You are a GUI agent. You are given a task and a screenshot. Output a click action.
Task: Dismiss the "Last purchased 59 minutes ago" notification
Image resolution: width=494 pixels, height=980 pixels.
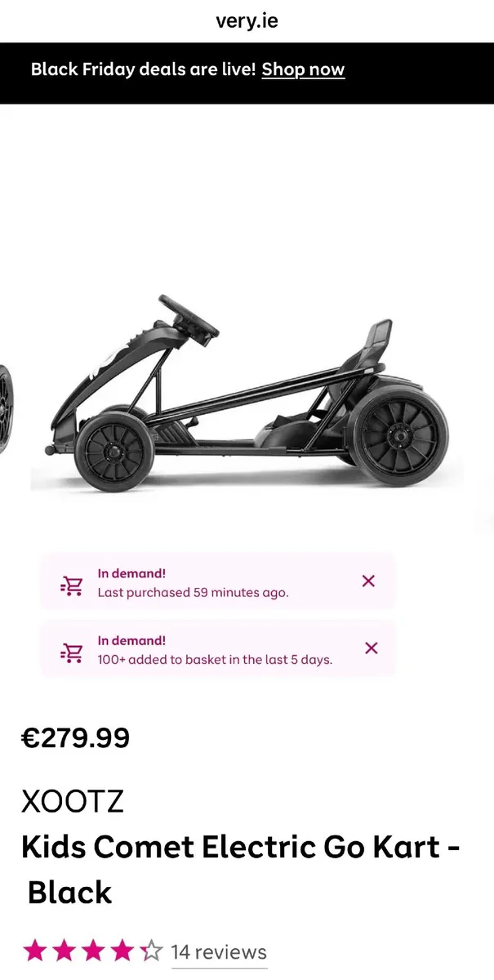[368, 581]
